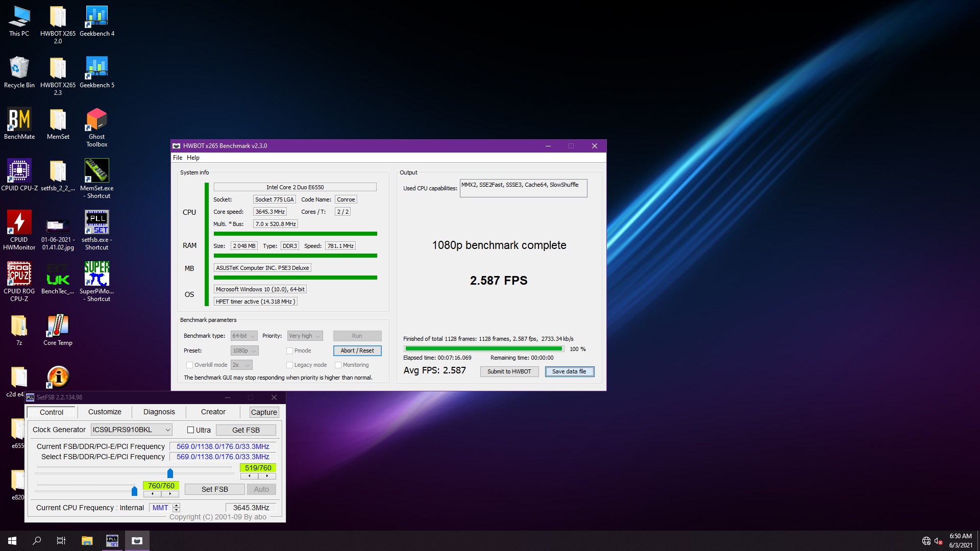Image resolution: width=980 pixels, height=551 pixels.
Task: Open the 7z folder on desktop
Action: [x=19, y=331]
